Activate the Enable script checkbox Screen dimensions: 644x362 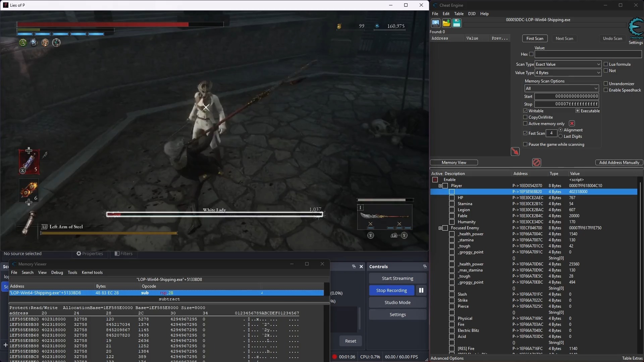pyautogui.click(x=435, y=180)
